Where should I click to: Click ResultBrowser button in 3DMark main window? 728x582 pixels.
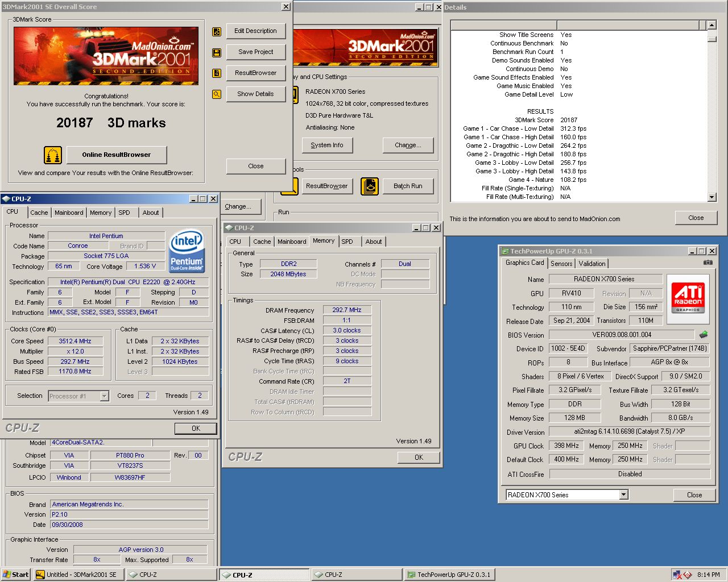tap(327, 186)
